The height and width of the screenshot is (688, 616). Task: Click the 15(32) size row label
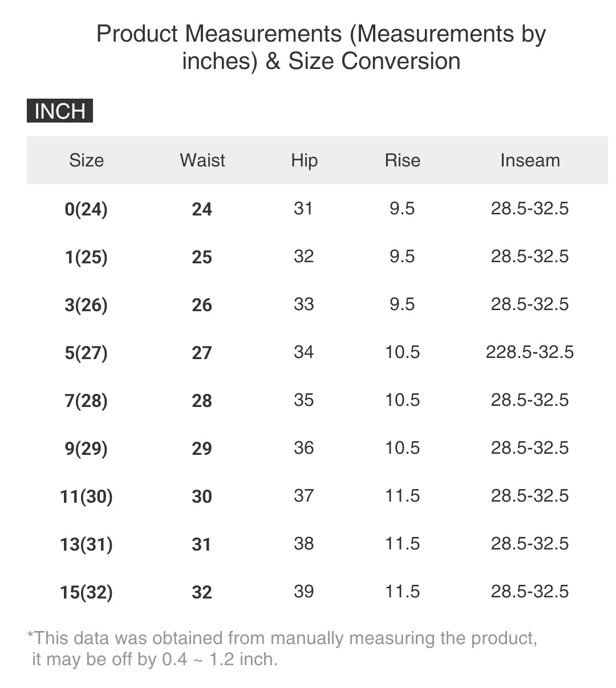click(86, 592)
